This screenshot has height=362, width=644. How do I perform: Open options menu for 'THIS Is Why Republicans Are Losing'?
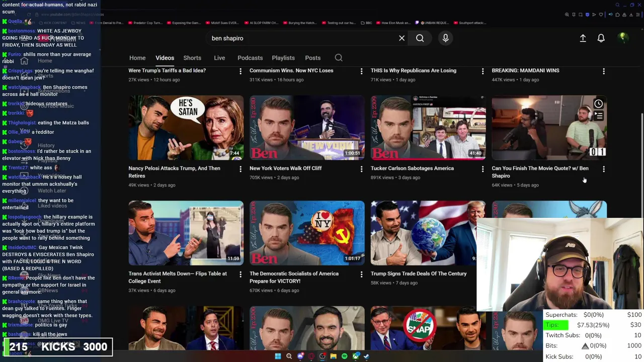pos(482,71)
